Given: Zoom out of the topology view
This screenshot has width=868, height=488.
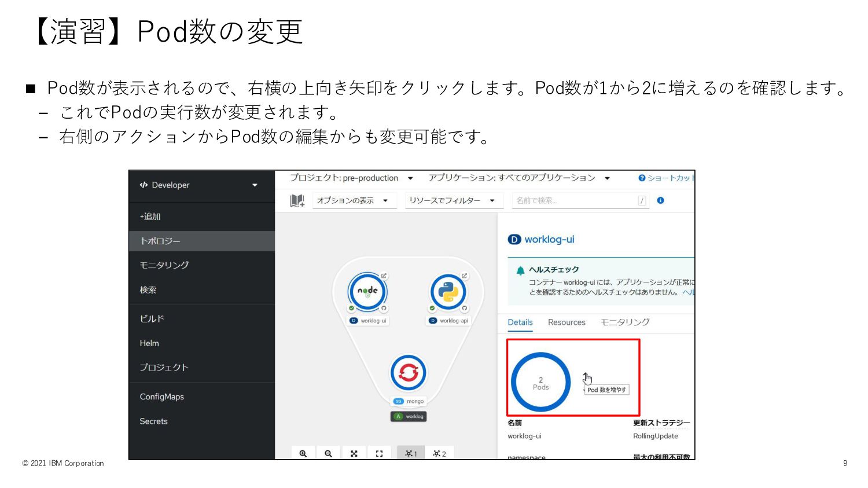Looking at the screenshot, I should click(x=328, y=454).
